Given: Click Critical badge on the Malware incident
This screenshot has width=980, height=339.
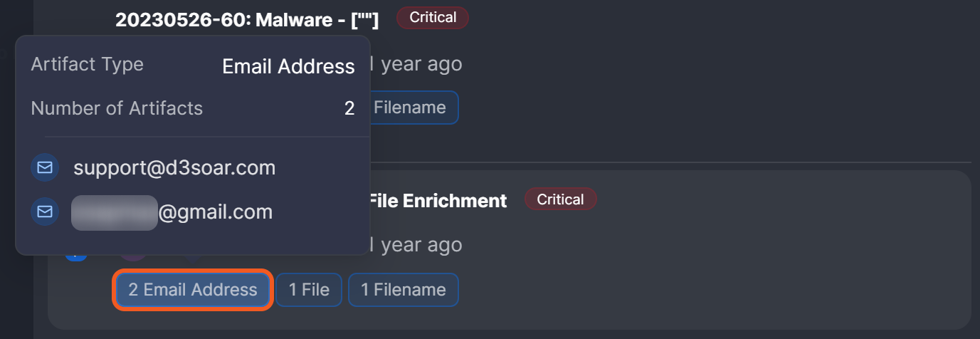Looking at the screenshot, I should [433, 18].
